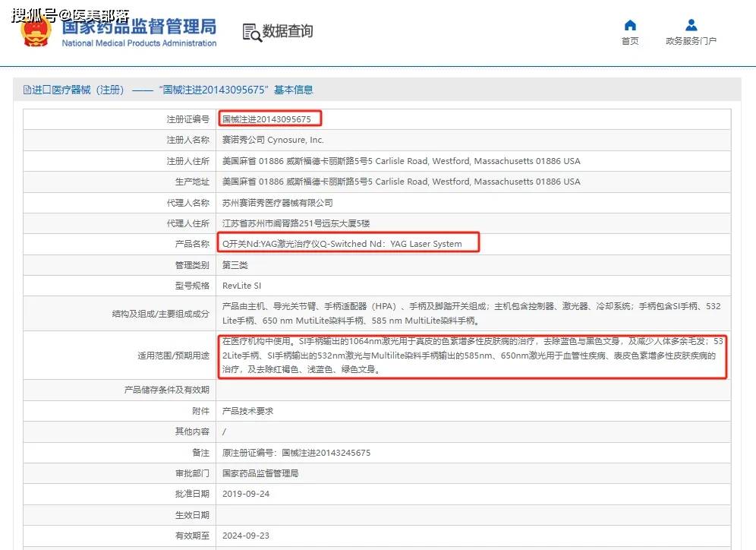Click management category value 第三类
Viewport: 756px width, 550px height.
point(235,265)
